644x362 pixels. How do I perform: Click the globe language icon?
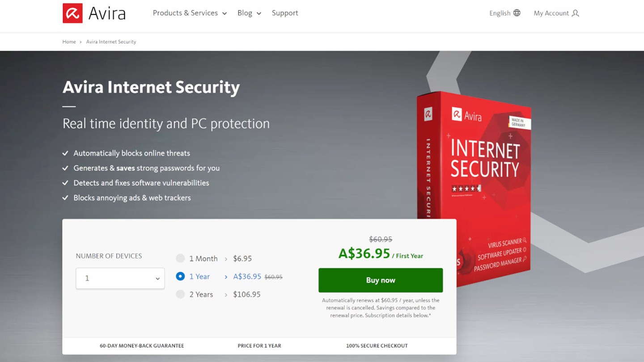point(518,13)
